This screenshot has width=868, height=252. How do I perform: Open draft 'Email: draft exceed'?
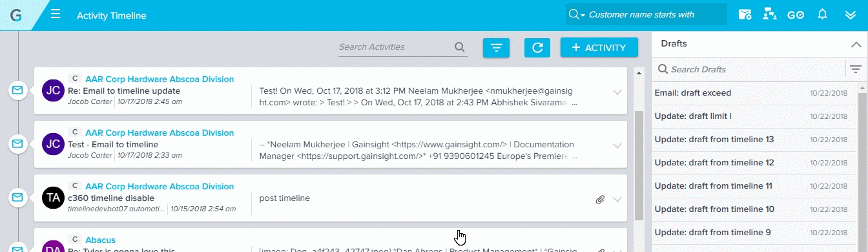point(754,93)
